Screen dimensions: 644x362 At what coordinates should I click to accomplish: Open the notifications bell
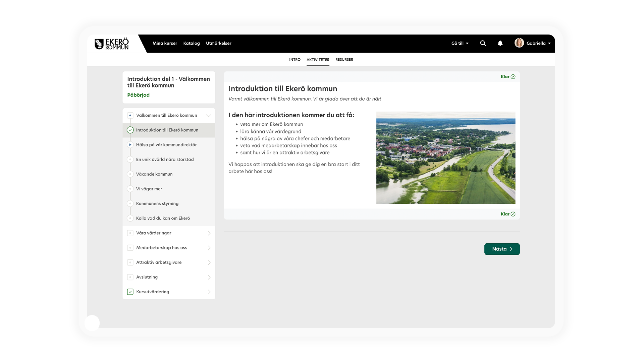[x=500, y=43]
